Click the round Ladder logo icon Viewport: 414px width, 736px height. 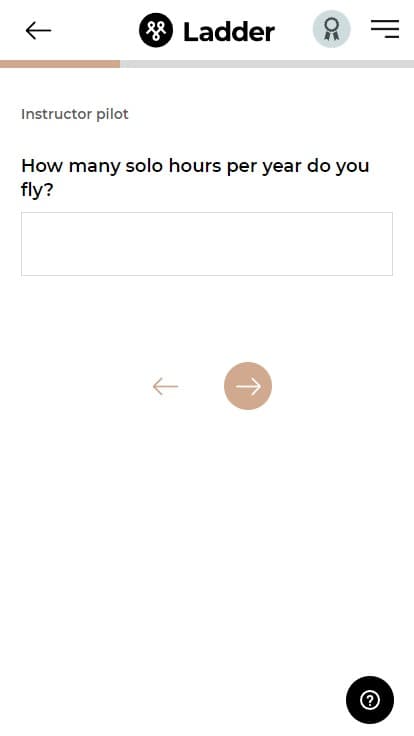click(156, 31)
